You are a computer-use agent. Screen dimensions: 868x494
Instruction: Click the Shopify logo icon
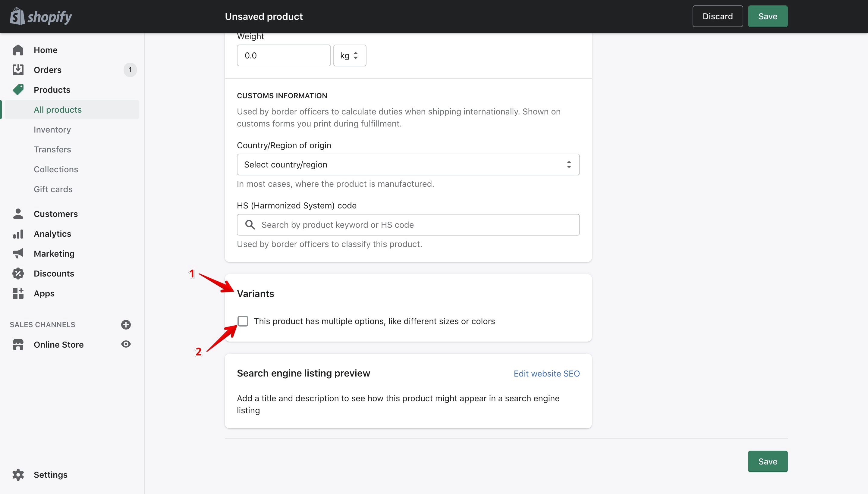[x=17, y=16]
